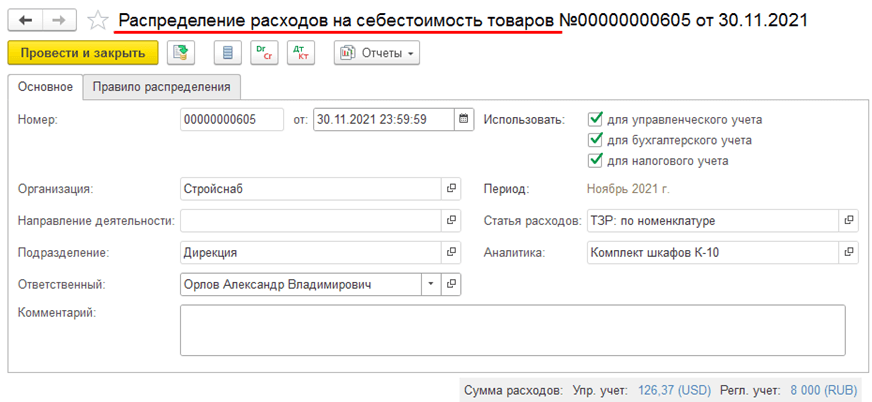Show the Dr/Cr postings icon
This screenshot has width=872, height=402.
(265, 53)
